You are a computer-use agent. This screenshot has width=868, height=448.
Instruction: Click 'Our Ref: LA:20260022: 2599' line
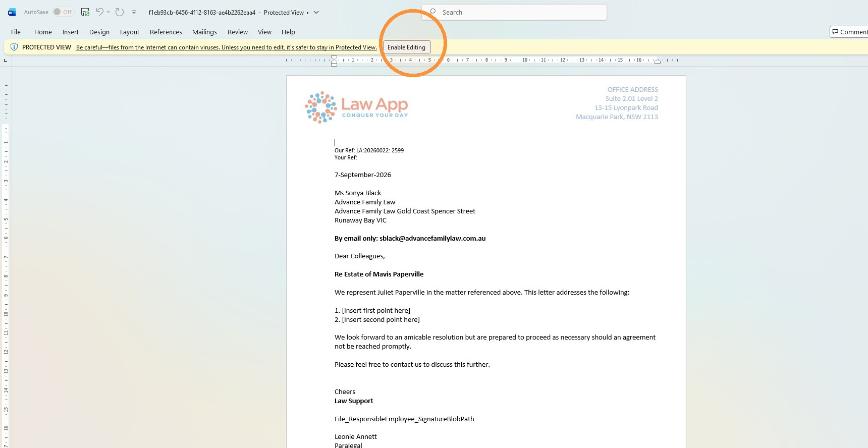click(x=369, y=150)
